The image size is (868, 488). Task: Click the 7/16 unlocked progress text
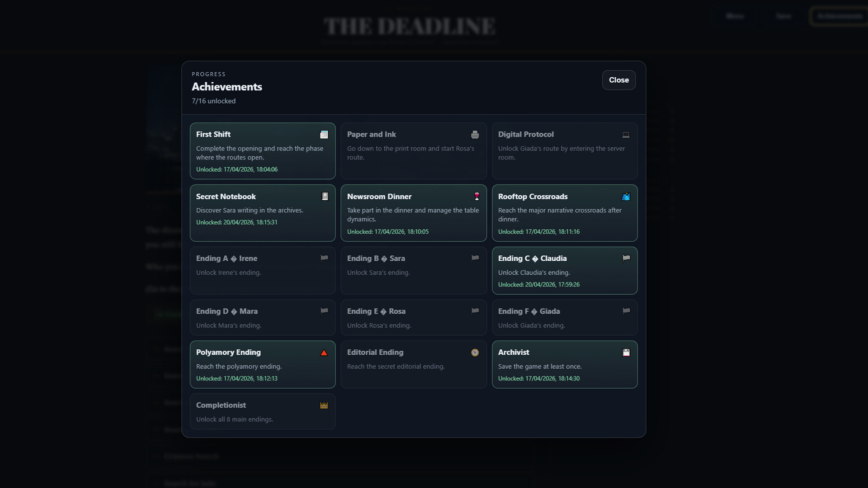(x=213, y=101)
